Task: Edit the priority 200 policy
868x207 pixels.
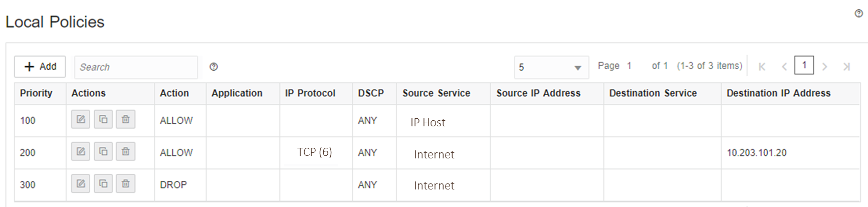Action: tap(81, 151)
